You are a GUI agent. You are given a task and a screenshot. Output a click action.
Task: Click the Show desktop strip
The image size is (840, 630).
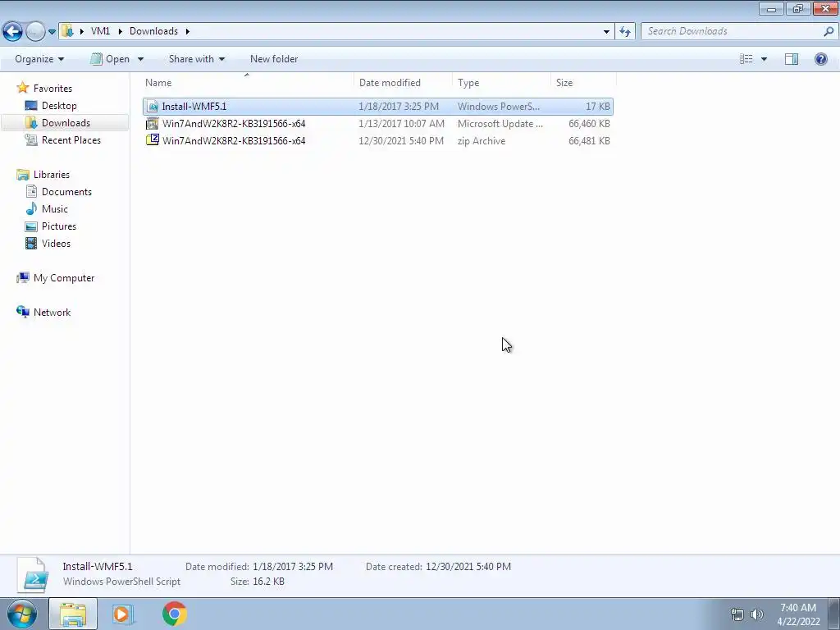tap(834, 614)
